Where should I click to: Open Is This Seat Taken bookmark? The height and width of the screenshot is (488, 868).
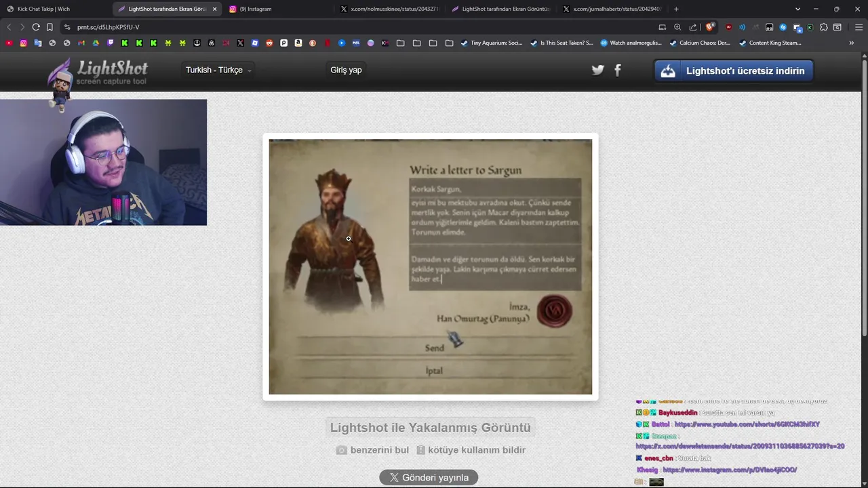coord(561,43)
